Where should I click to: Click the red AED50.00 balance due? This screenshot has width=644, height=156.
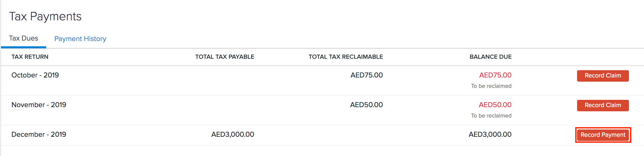point(496,105)
